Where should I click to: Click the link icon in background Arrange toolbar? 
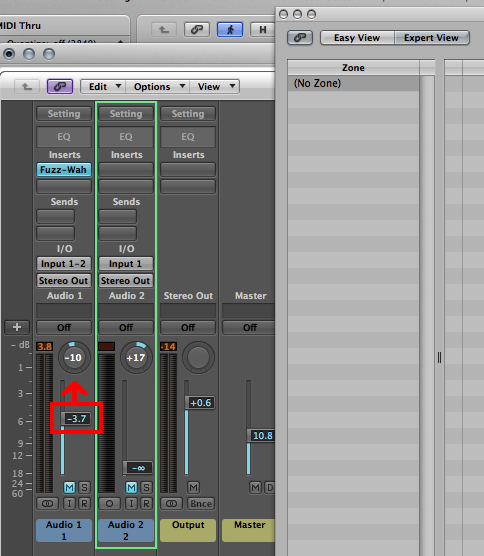tap(197, 29)
